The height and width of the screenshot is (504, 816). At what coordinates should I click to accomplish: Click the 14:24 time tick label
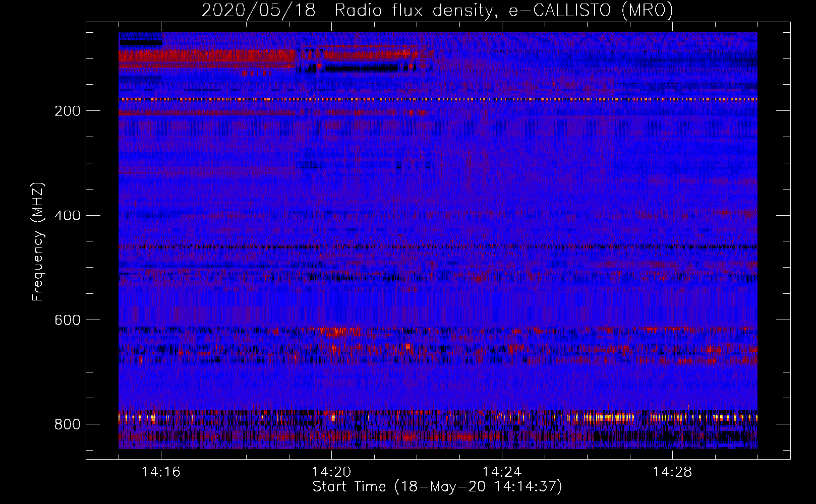pyautogui.click(x=502, y=472)
